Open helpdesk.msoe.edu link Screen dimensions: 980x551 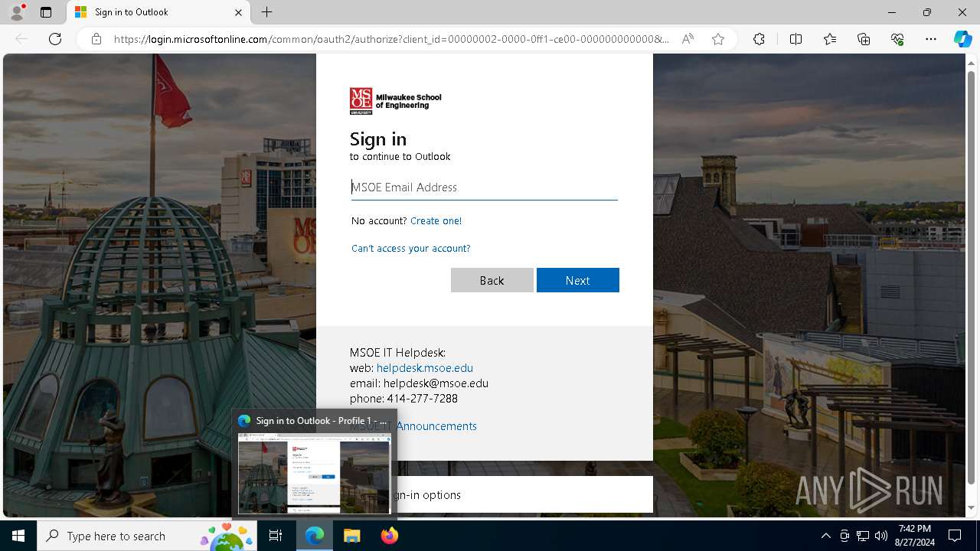click(425, 368)
